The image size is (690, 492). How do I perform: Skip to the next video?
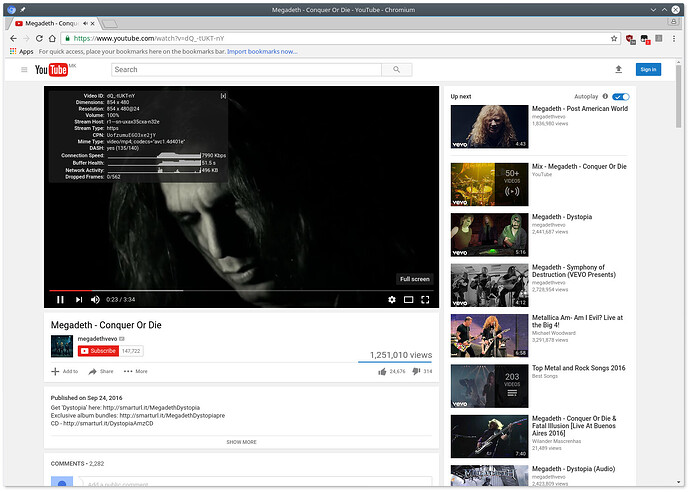(78, 299)
